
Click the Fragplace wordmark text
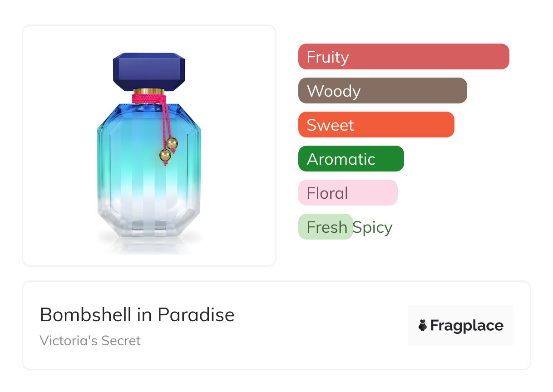pyautogui.click(x=467, y=325)
